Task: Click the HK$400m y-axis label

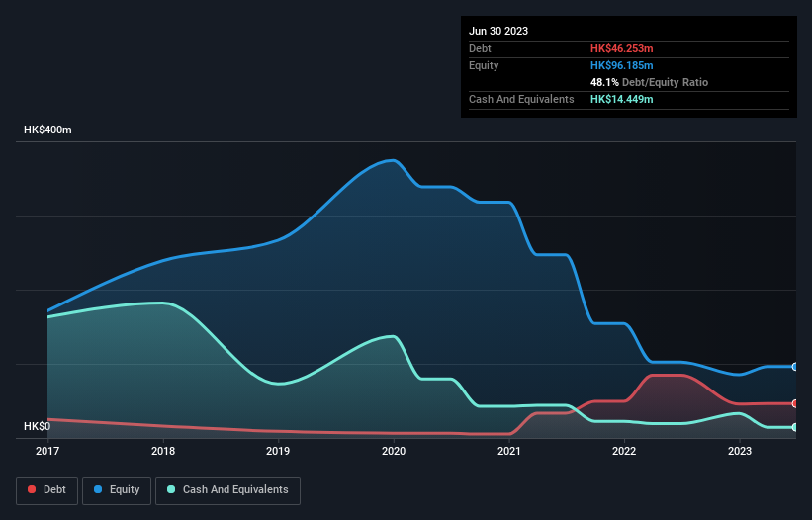Action: click(47, 130)
